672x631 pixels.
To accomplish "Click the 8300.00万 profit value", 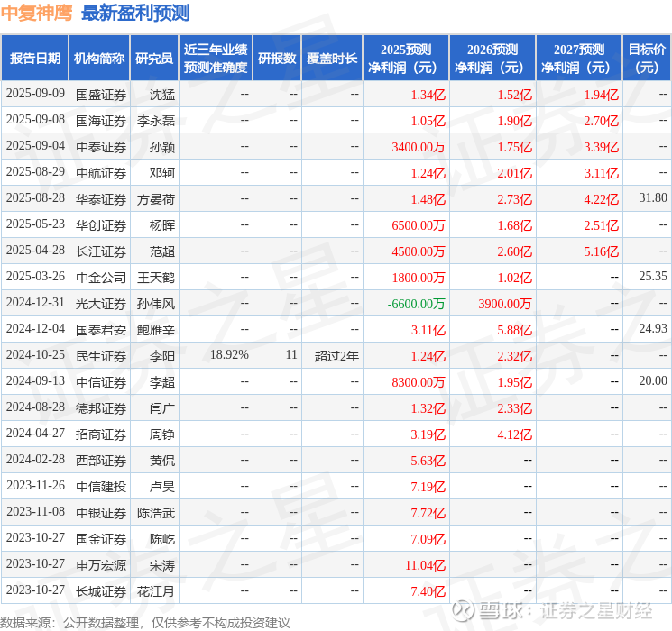I will [x=419, y=382].
